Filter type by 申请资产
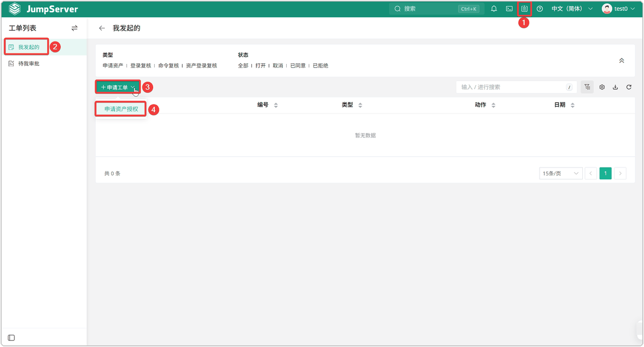The width and height of the screenshot is (644, 347). point(113,66)
